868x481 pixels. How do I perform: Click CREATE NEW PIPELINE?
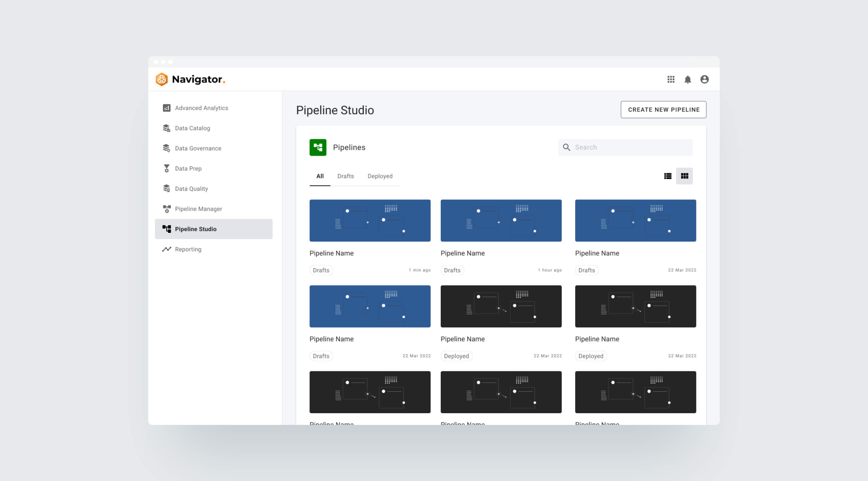[663, 110]
